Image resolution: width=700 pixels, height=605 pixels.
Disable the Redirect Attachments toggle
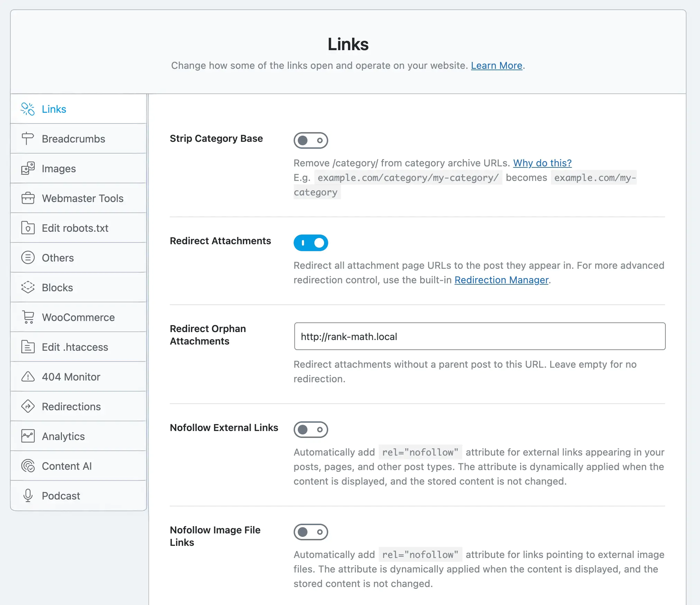311,243
